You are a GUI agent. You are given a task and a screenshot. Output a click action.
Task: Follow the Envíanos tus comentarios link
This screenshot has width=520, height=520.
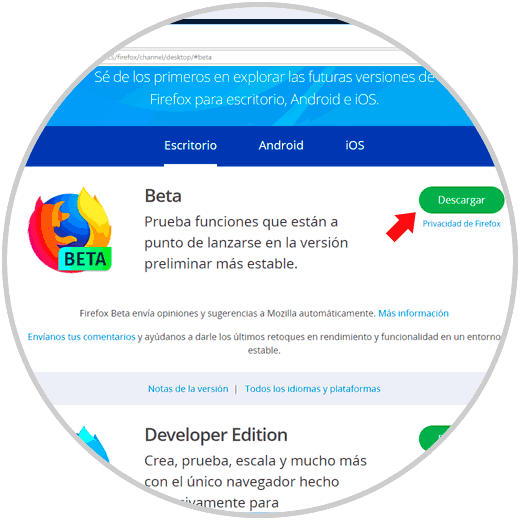tap(81, 337)
